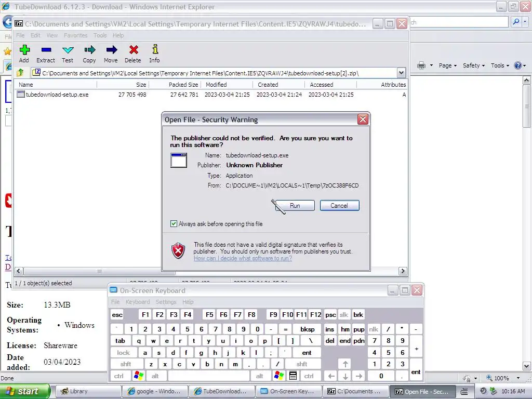Click the Internet Explorer help question icon
Viewport: 532px width, 399px height.
click(518, 65)
